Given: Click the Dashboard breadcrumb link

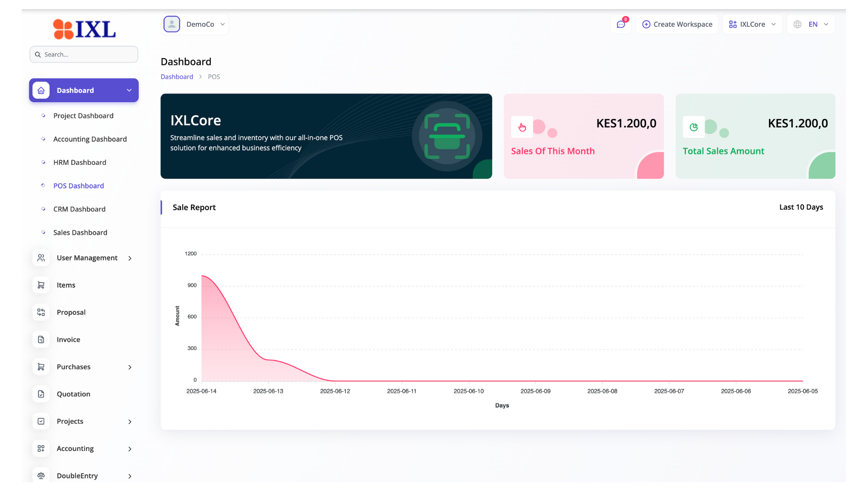Looking at the screenshot, I should point(177,77).
